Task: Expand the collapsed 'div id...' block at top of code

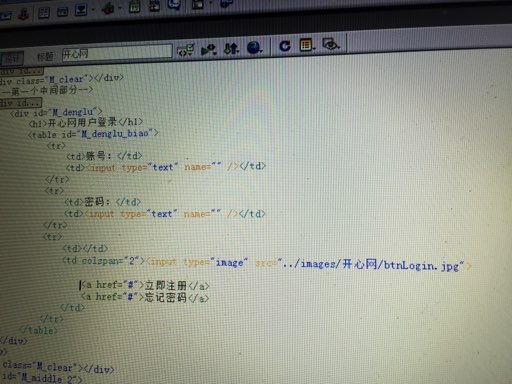Action: [x=21, y=71]
